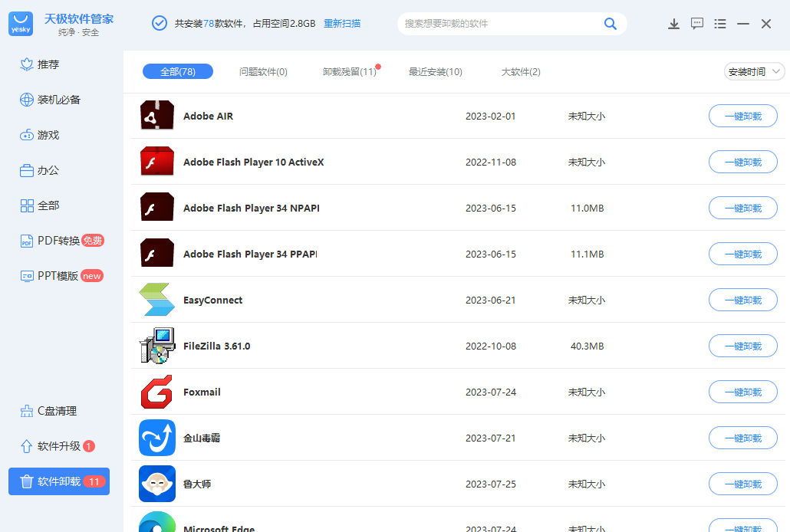This screenshot has width=790, height=532.
Task: Uninstall EasyConnect with 一键卸载
Action: coord(742,300)
